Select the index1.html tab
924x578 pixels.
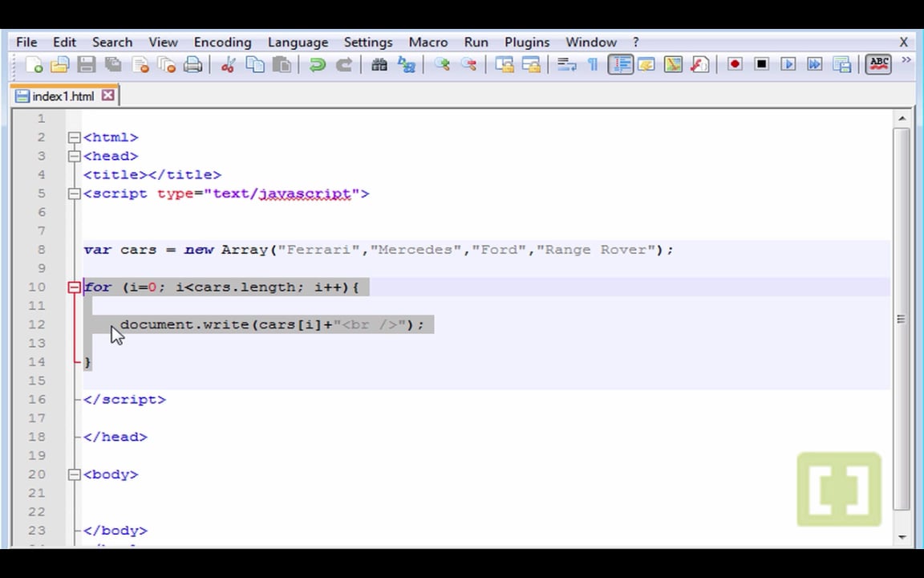click(63, 96)
